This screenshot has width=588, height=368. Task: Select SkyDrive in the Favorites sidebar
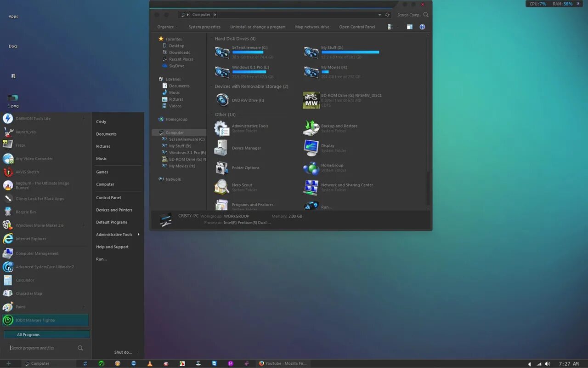[x=173, y=66]
